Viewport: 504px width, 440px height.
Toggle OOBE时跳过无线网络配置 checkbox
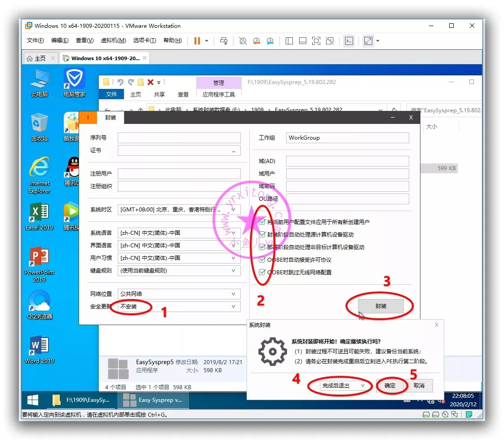262,272
